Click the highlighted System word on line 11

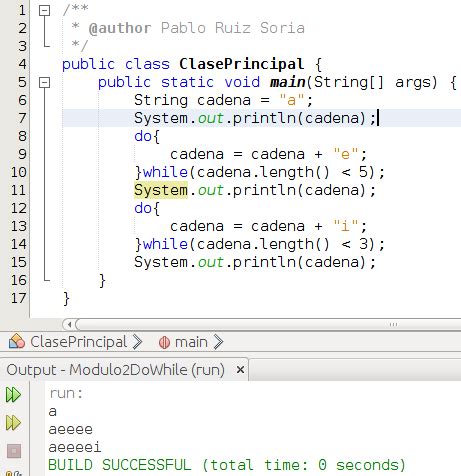pos(161,190)
